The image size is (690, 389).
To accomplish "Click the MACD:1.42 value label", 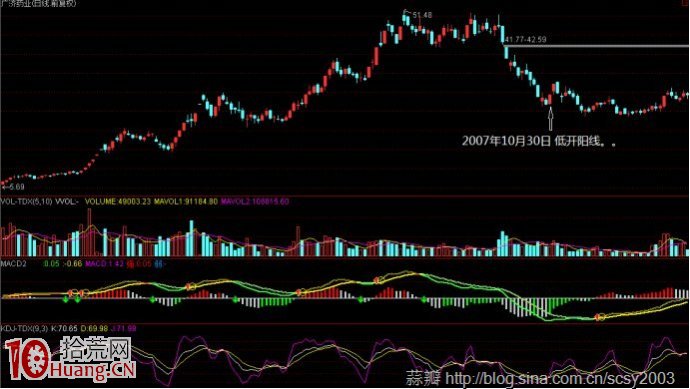I will coord(104,264).
